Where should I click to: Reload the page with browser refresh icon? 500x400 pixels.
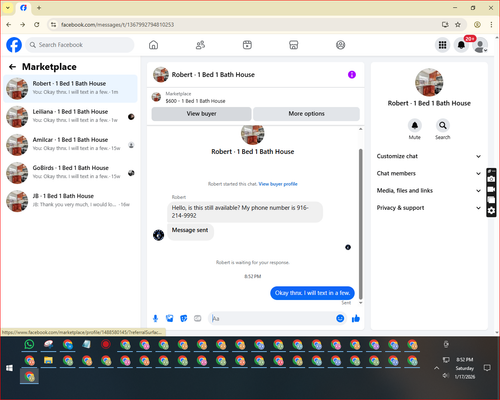tap(37, 24)
